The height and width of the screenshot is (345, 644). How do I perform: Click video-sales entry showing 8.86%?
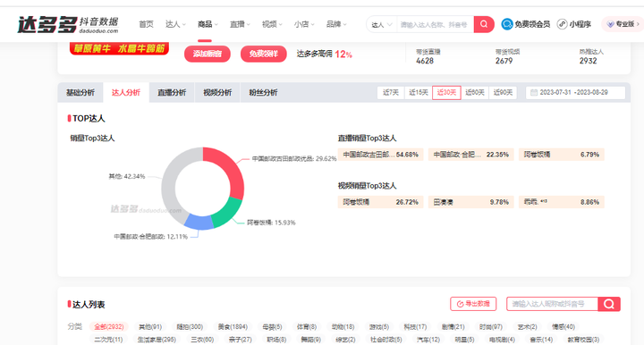(562, 202)
